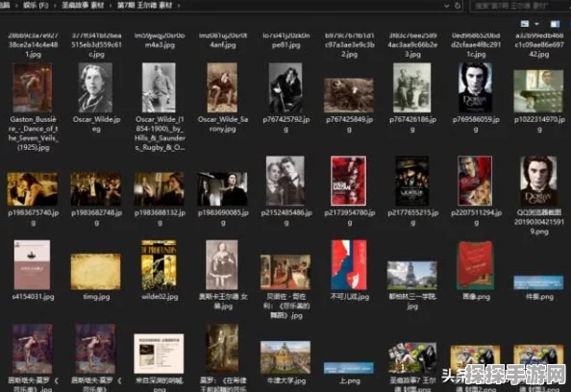Select the p1983688132.jpg movie still
The width and height of the screenshot is (571, 392).
[159, 189]
